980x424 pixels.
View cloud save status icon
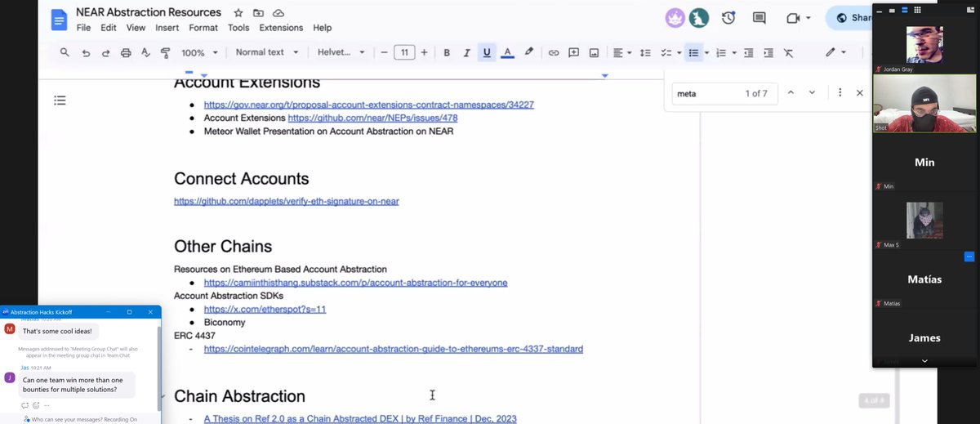(x=278, y=13)
